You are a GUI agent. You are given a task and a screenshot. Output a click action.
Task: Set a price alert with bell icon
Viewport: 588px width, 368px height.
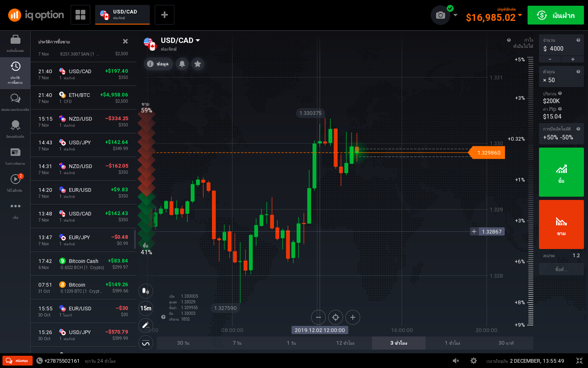click(182, 64)
